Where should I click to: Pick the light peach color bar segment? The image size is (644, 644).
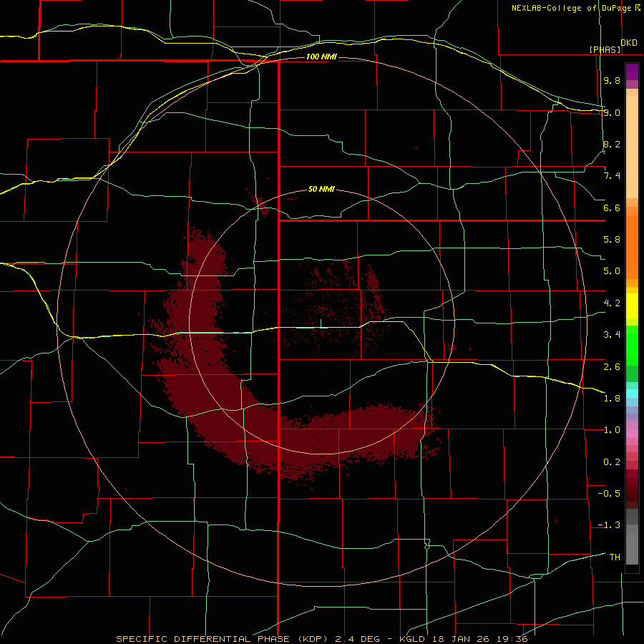(x=632, y=147)
